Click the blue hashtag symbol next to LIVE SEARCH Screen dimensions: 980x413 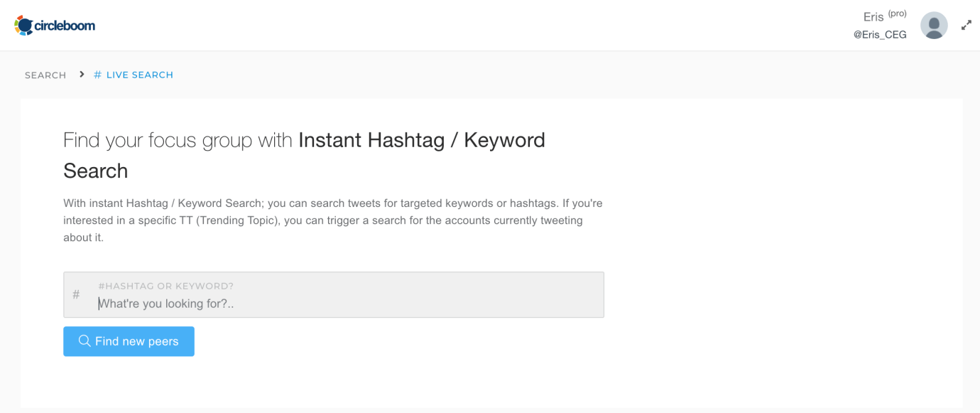click(x=97, y=74)
